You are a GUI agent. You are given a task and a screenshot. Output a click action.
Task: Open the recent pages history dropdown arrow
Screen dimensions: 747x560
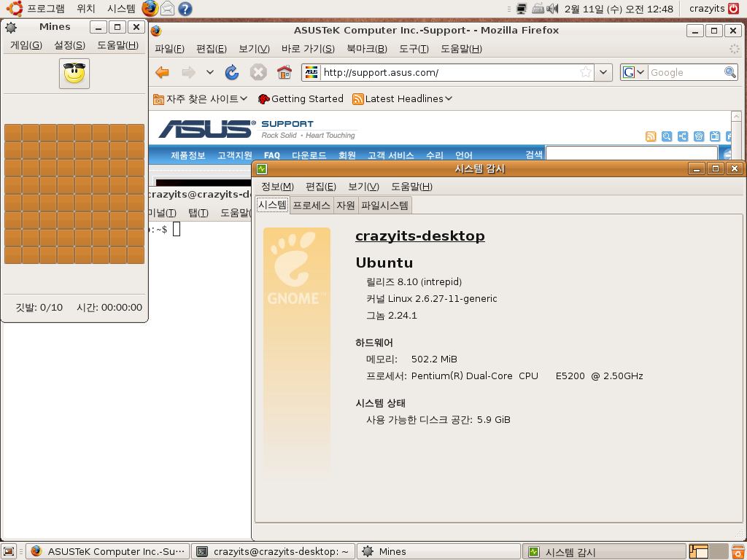click(209, 72)
